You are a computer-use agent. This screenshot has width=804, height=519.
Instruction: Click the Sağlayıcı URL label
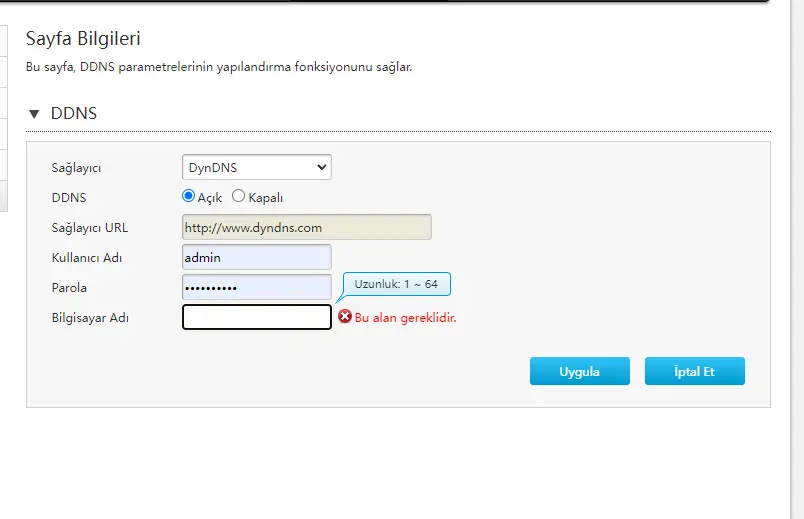(90, 228)
